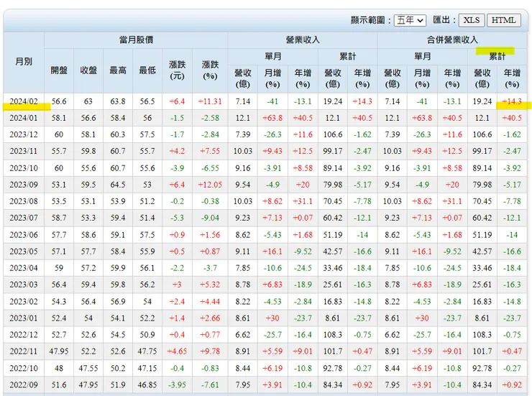Click the 最高 column header

[118, 70]
